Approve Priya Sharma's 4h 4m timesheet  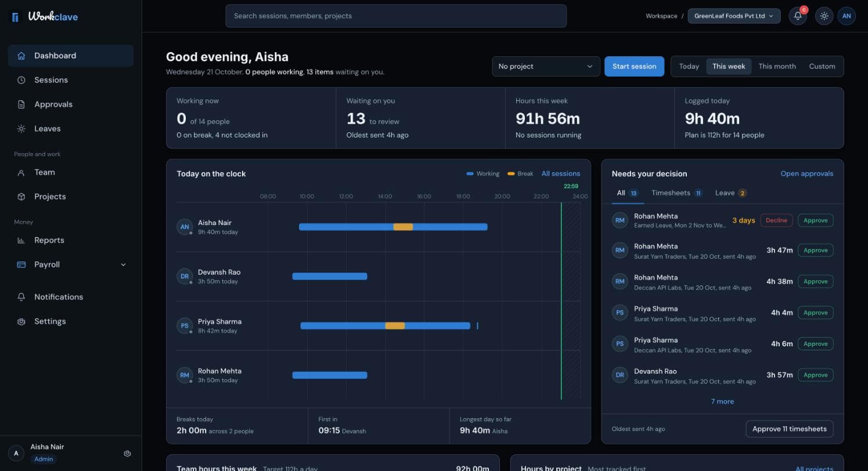(x=815, y=313)
